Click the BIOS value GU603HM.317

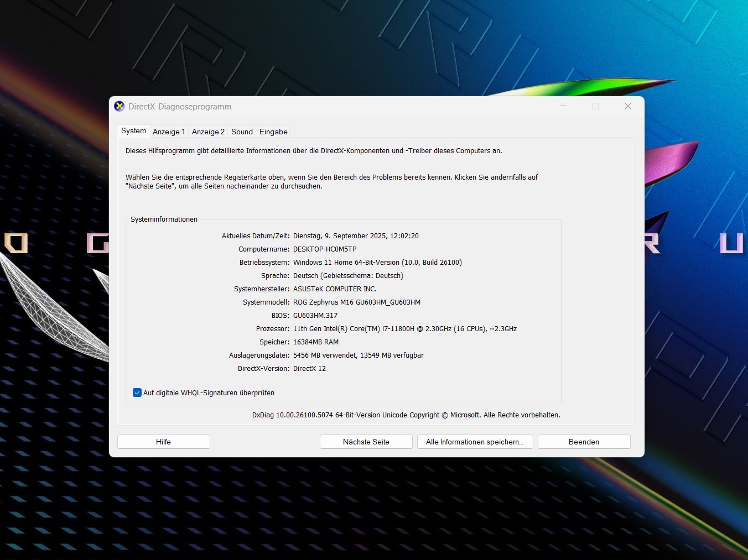coord(315,316)
